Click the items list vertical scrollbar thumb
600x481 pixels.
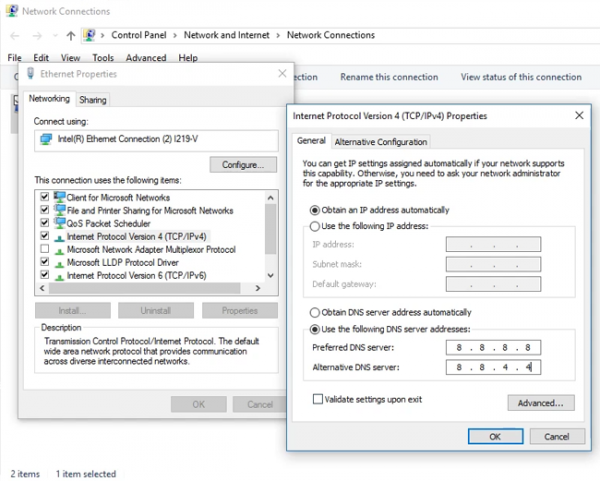coord(271,228)
